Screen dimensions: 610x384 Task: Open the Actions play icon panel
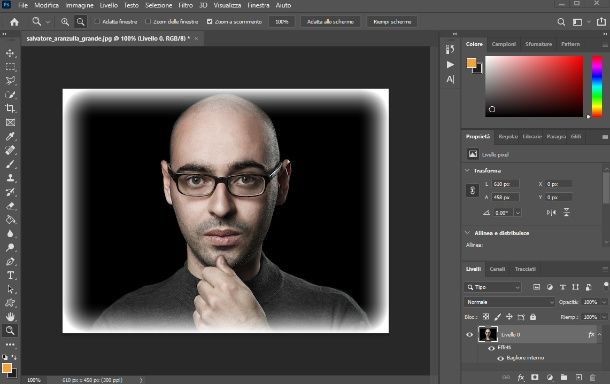click(450, 65)
